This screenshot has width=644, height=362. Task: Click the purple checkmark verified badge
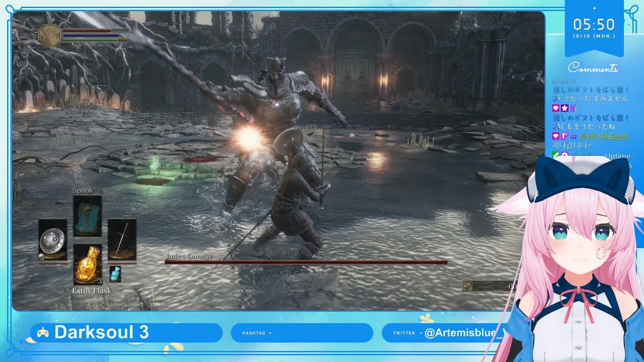click(565, 155)
